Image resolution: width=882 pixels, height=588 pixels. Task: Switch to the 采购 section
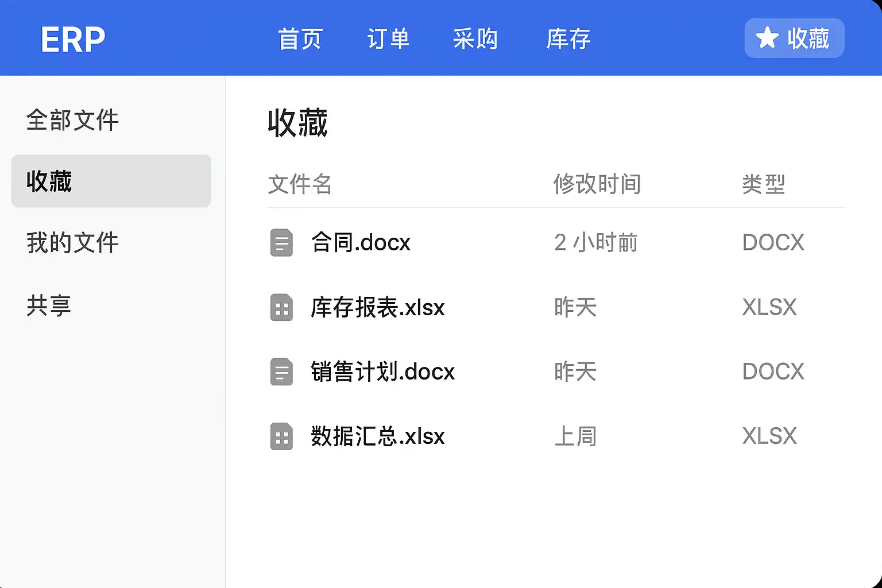pyautogui.click(x=475, y=39)
